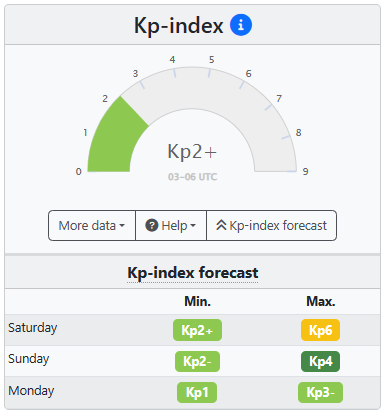The width and height of the screenshot is (384, 416).
Task: Click the Saturday minimum Kp2+ badge
Action: click(197, 330)
